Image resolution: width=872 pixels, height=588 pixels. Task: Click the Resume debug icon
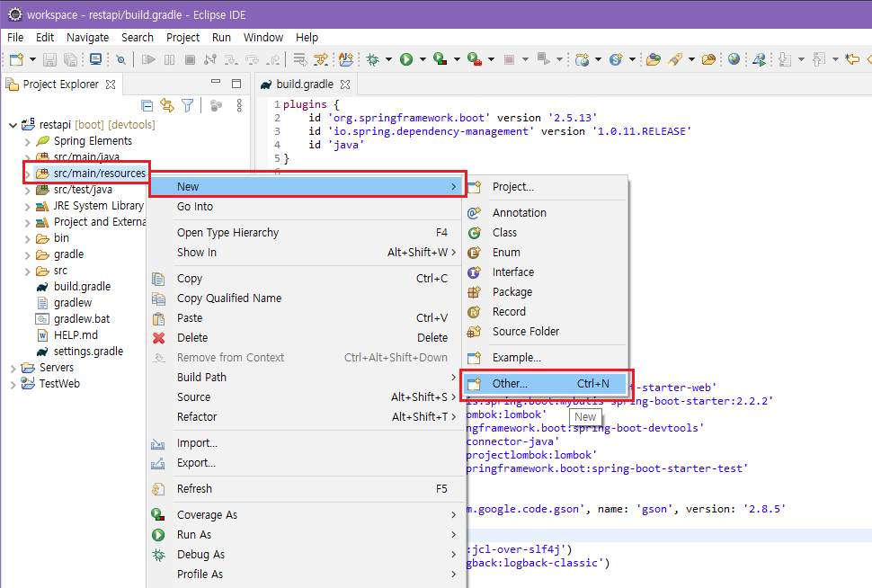click(148, 59)
